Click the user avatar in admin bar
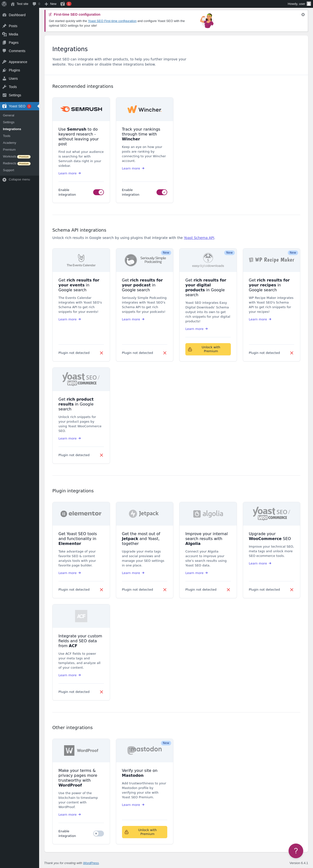Viewport: 313px width, 868px height. 309,4
